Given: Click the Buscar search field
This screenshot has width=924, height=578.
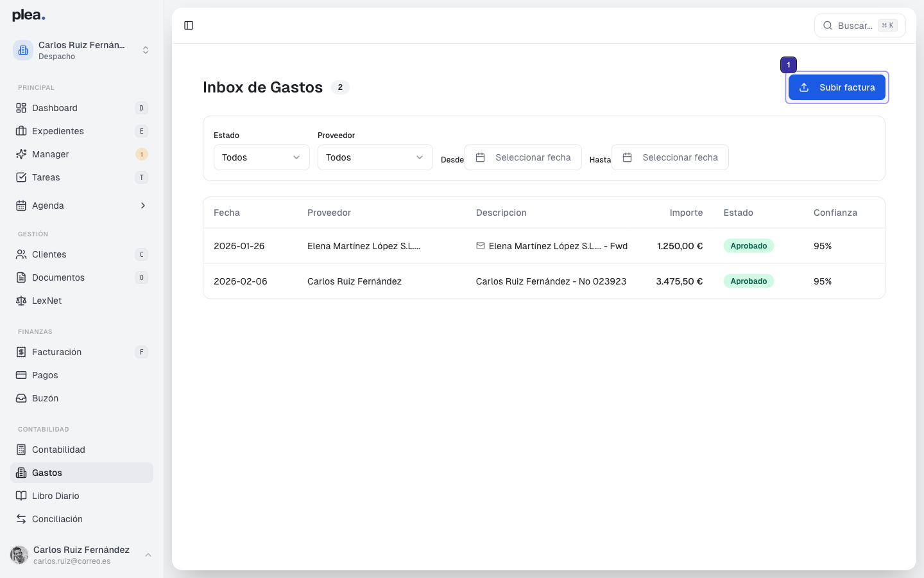Looking at the screenshot, I should tap(860, 26).
